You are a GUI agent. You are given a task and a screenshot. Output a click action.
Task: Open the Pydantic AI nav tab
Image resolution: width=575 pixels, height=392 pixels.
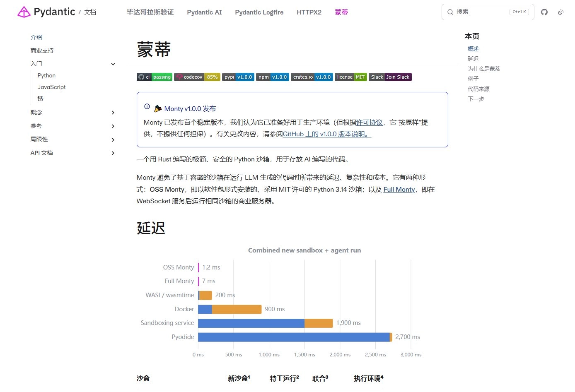(204, 12)
